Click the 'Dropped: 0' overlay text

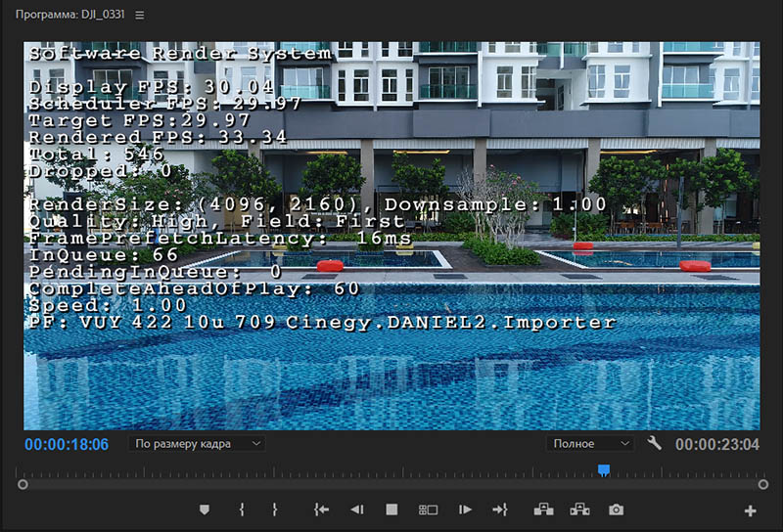coord(101,171)
